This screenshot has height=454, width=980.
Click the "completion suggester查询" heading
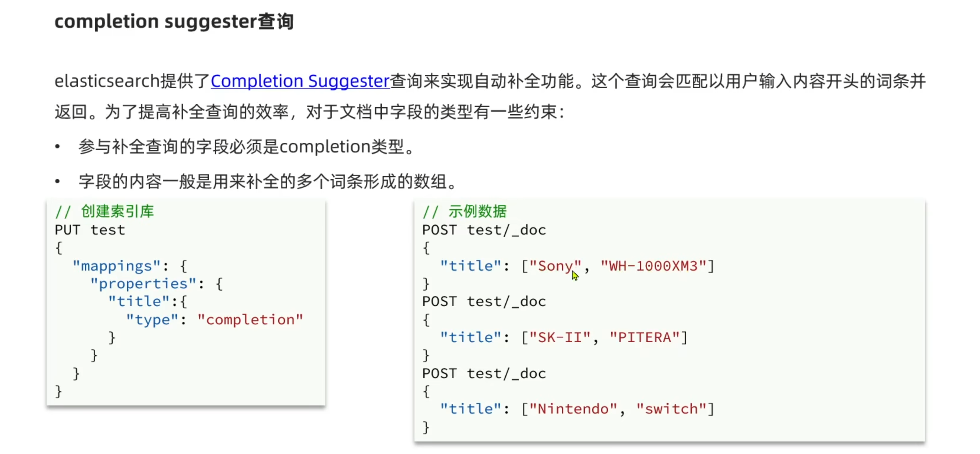click(174, 21)
